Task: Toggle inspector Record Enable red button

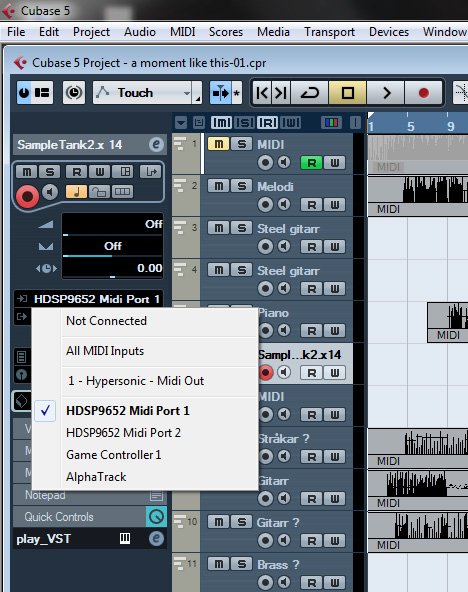Action: [27, 196]
